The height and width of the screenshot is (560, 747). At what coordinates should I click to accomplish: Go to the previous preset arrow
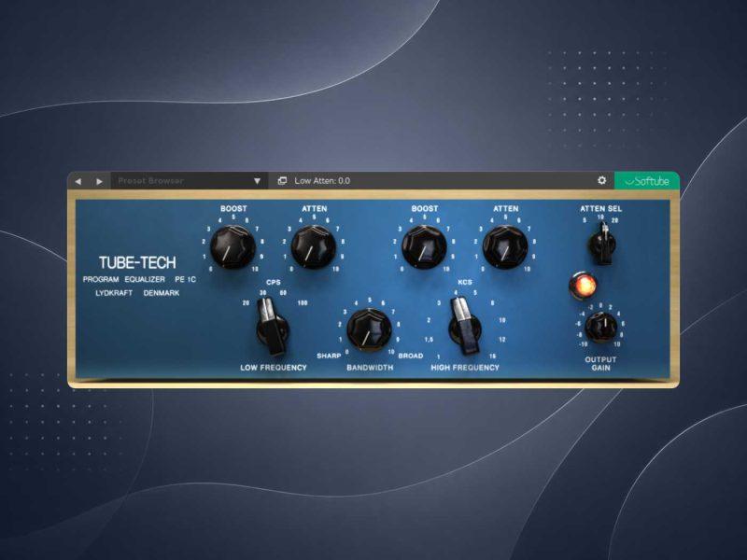click(x=78, y=181)
